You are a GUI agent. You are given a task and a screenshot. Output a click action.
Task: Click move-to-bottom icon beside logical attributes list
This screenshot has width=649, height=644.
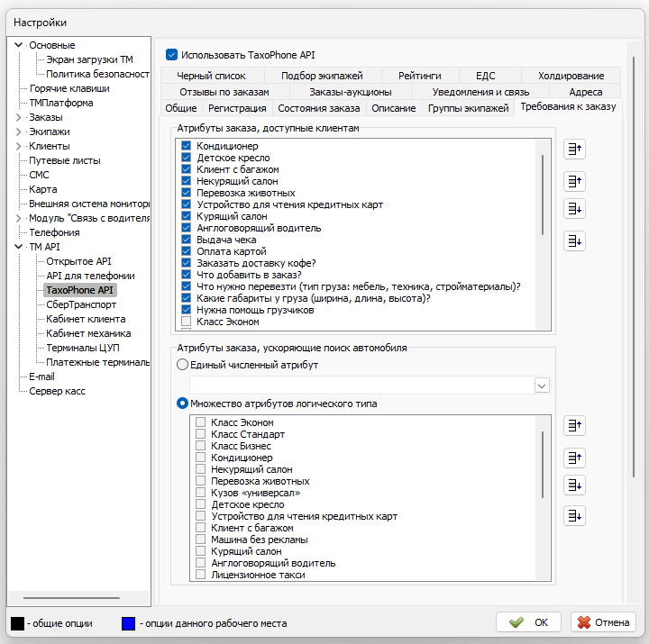point(574,516)
